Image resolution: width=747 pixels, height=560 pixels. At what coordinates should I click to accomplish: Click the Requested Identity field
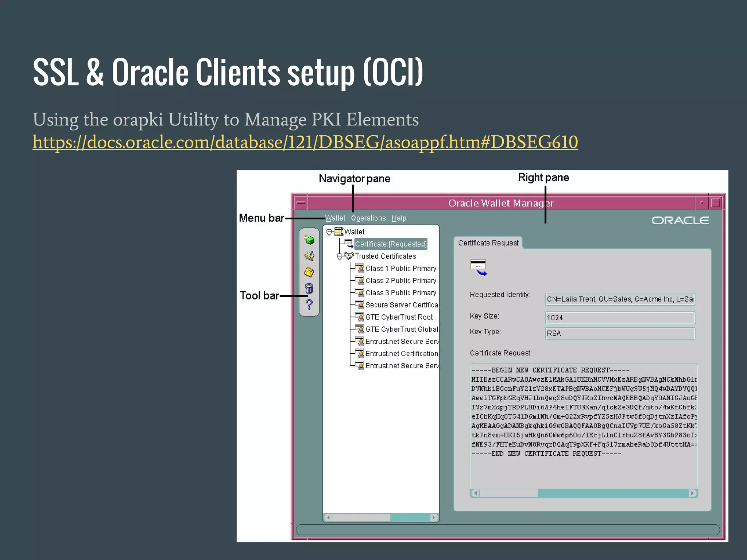[620, 299]
